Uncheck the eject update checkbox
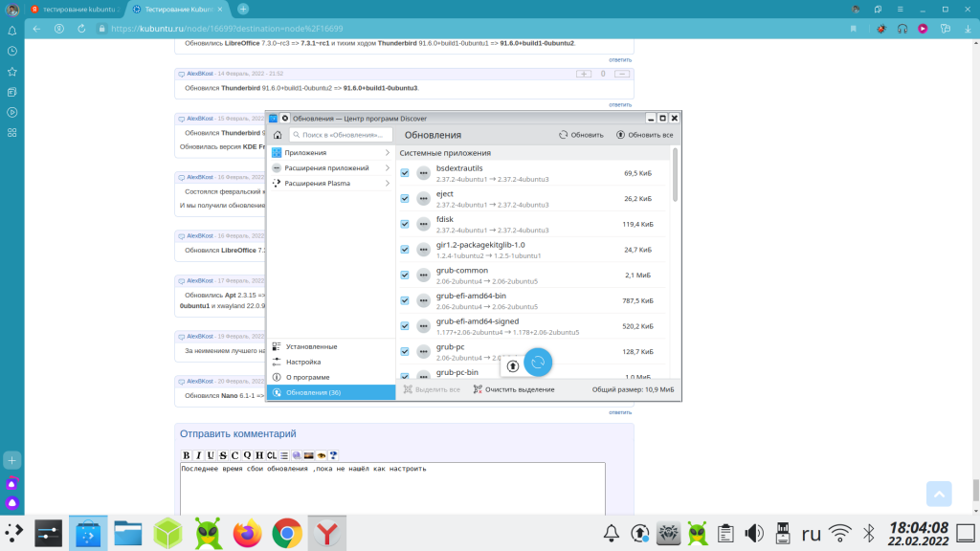 [x=405, y=199]
